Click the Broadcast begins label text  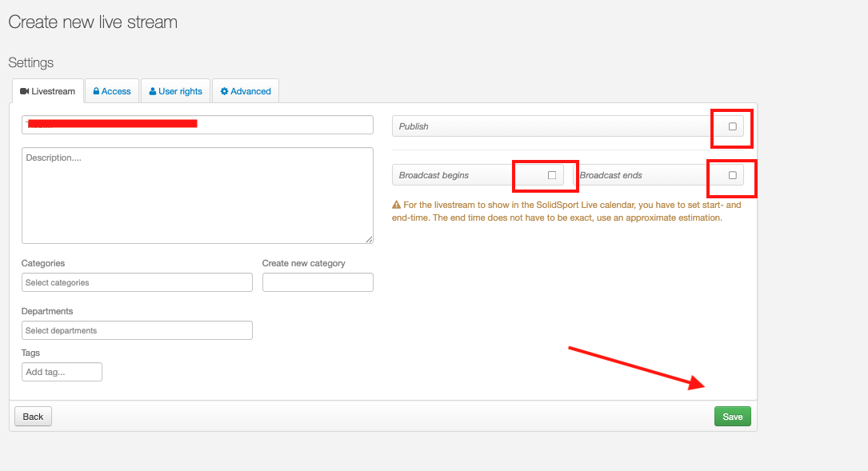click(434, 175)
